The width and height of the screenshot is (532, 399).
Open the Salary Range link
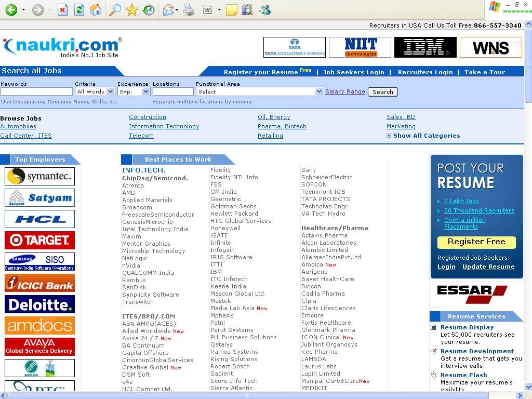click(345, 91)
